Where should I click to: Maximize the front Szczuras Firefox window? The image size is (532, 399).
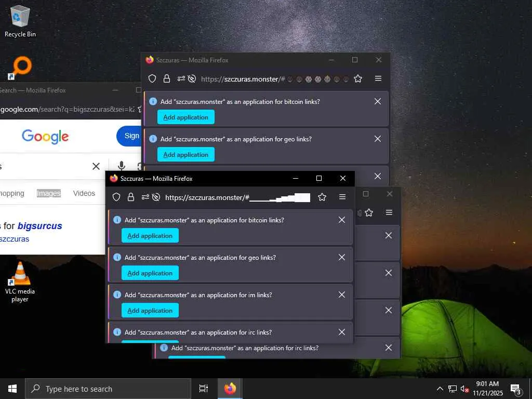tap(319, 178)
